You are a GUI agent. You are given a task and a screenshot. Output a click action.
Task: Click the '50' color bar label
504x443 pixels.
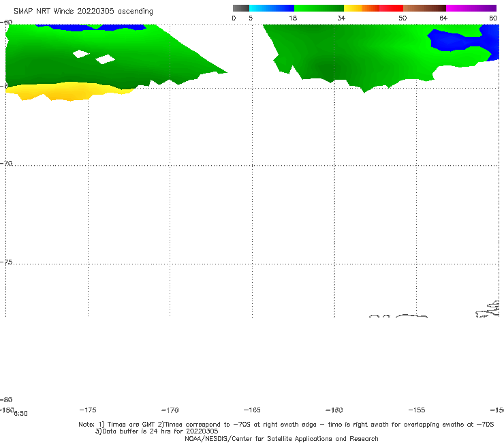(x=403, y=18)
